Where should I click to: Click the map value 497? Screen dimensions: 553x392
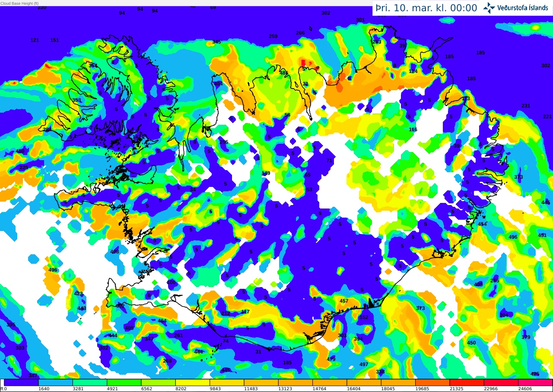(x=364, y=364)
